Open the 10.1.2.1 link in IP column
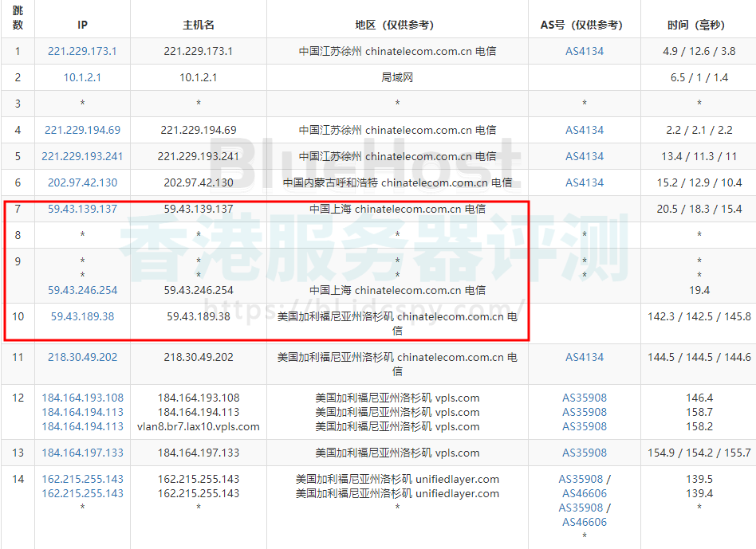 coord(82,77)
